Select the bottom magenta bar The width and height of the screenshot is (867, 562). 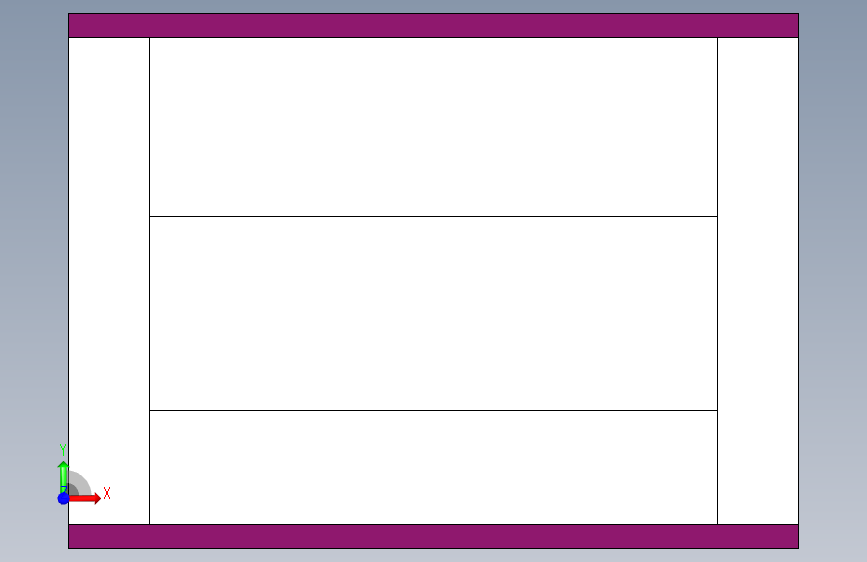coord(434,537)
